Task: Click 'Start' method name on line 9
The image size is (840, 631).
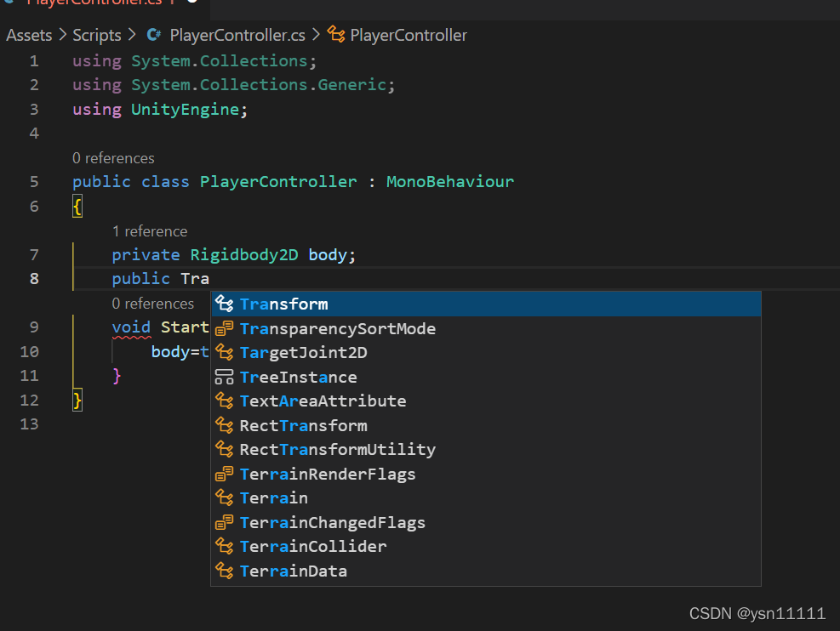Action: click(185, 327)
